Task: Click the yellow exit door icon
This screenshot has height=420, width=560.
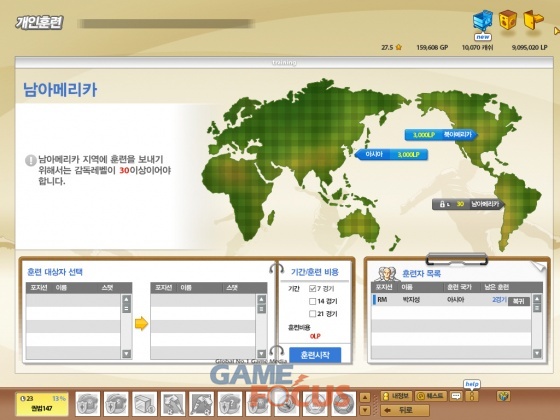Action: (x=533, y=20)
